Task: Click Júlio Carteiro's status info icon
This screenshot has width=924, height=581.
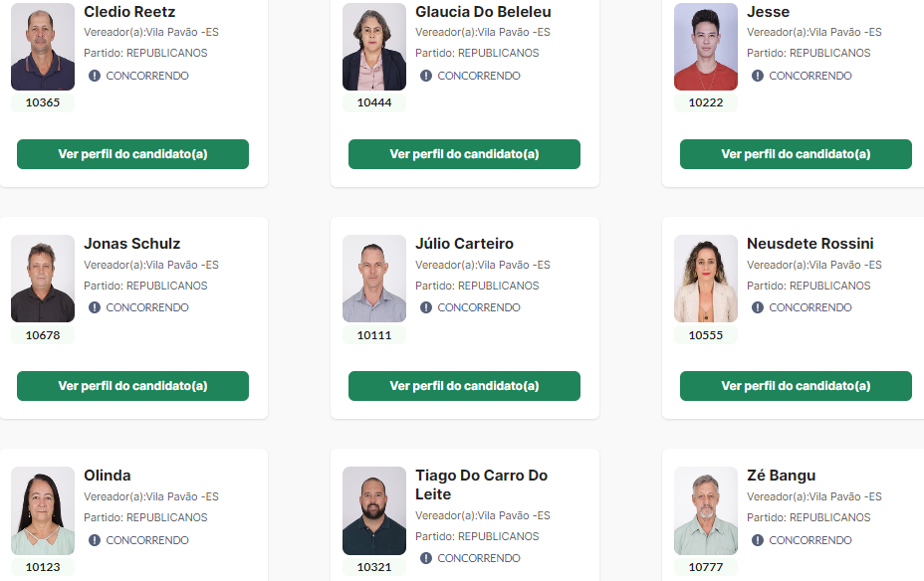Action: [x=426, y=307]
